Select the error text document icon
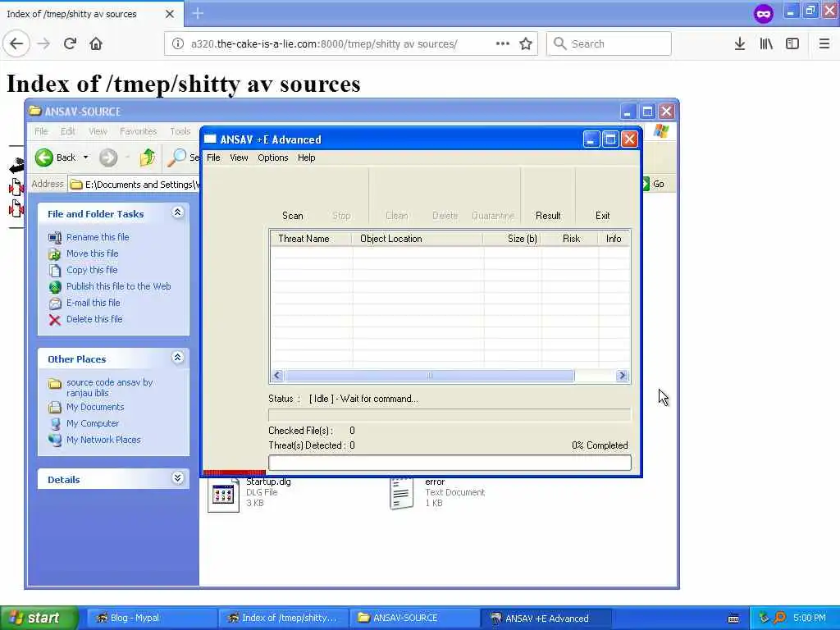The width and height of the screenshot is (840, 630). (402, 493)
